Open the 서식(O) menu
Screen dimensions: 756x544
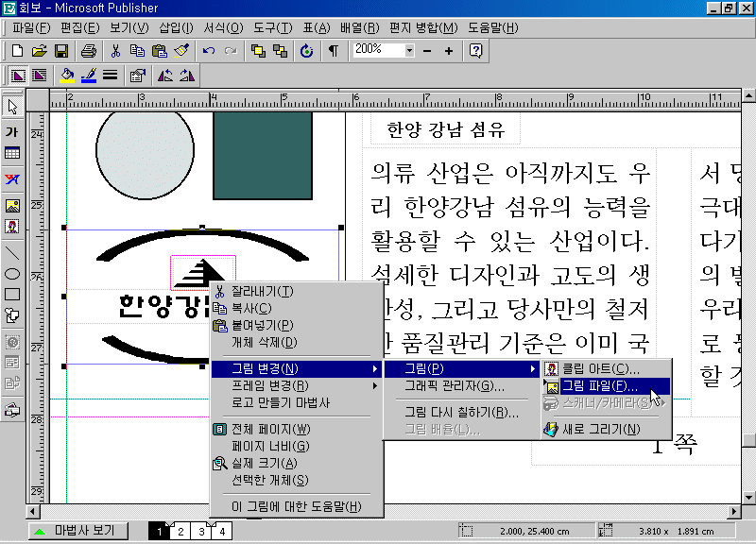click(223, 28)
